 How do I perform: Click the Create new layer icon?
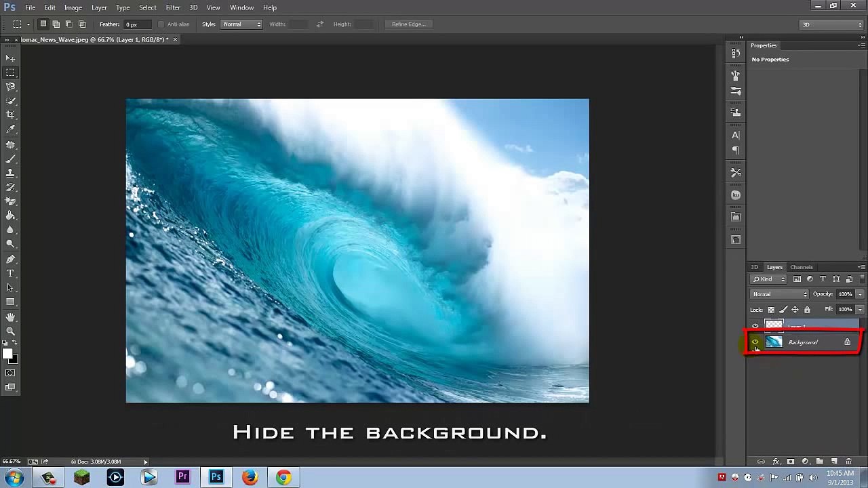834,462
